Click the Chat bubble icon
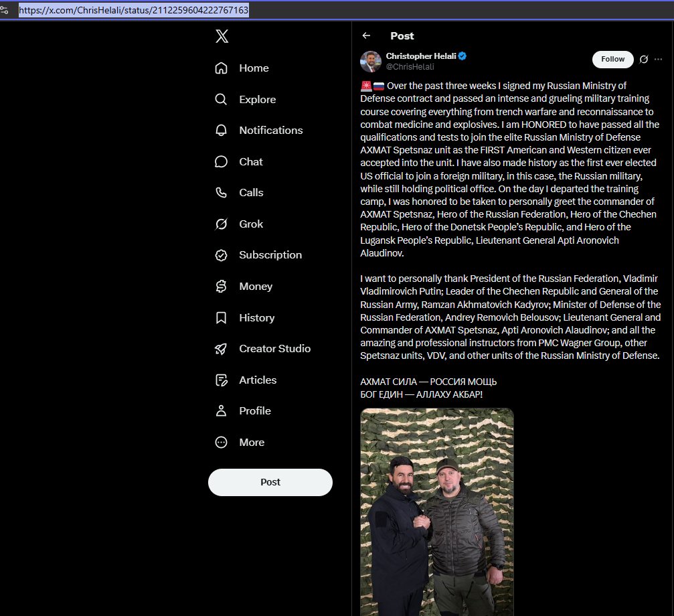 (x=221, y=161)
